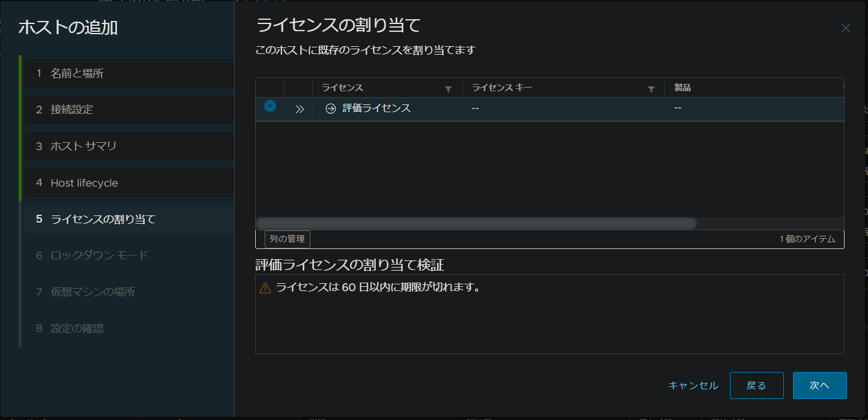The image size is (868, 420).
Task: Open the 列の管理 column manager
Action: (288, 239)
